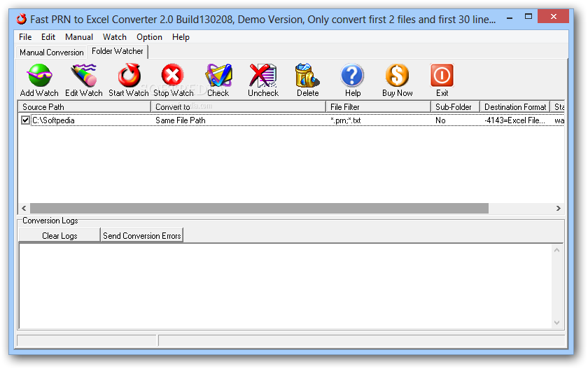Select the Folder Watcher tab
Screen dimensions: 588x369
[x=118, y=51]
